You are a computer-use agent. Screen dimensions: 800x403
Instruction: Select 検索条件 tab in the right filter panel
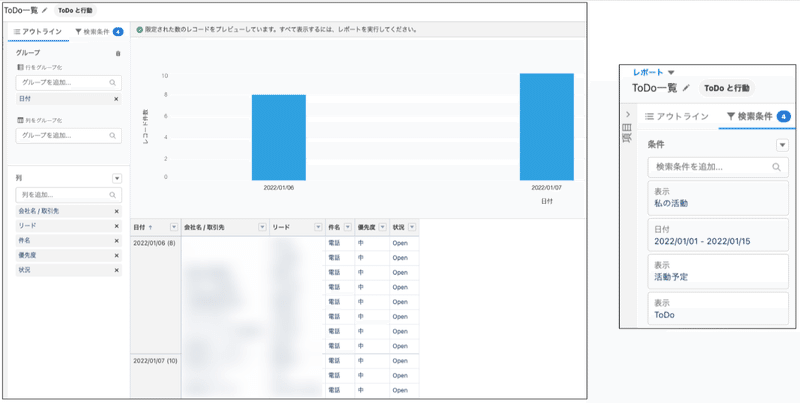(757, 117)
